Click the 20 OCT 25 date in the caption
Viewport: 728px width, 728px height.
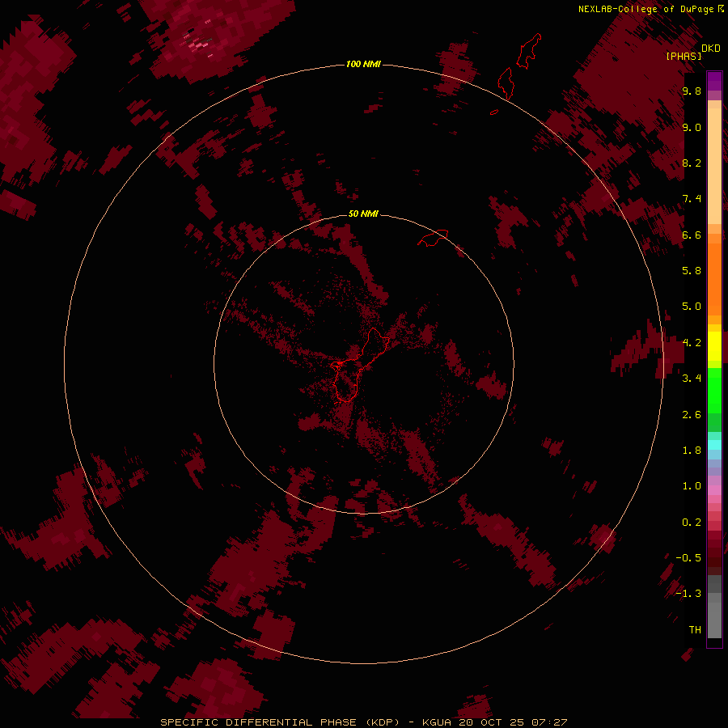click(492, 722)
